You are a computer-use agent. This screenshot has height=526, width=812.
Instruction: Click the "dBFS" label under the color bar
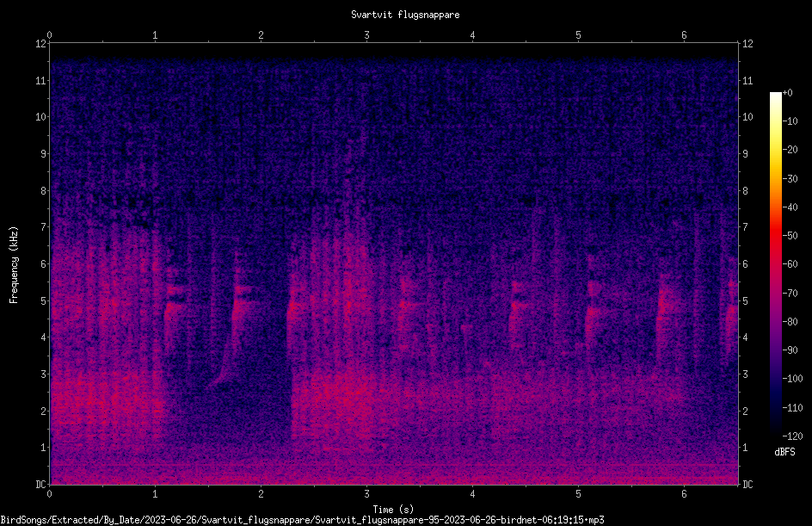tap(784, 452)
